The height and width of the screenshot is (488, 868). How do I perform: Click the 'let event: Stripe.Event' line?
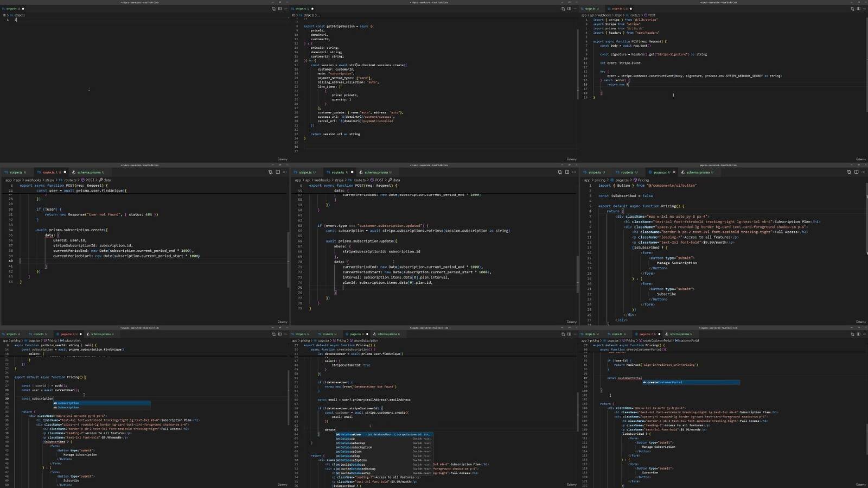(620, 63)
